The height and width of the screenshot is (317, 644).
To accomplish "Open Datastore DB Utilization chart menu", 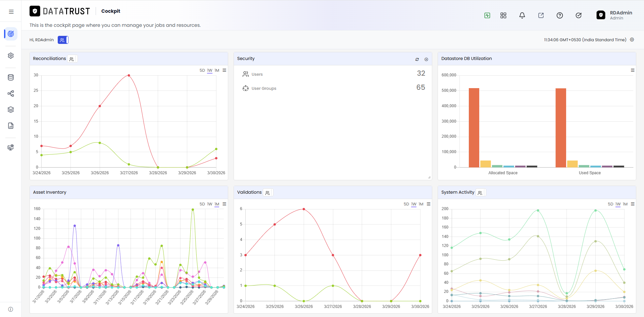I will (x=633, y=70).
